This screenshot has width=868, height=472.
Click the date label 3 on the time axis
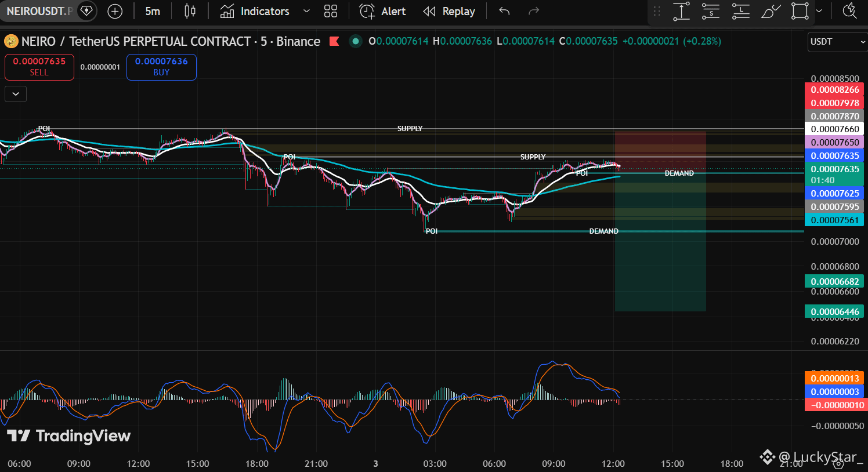pyautogui.click(x=375, y=464)
